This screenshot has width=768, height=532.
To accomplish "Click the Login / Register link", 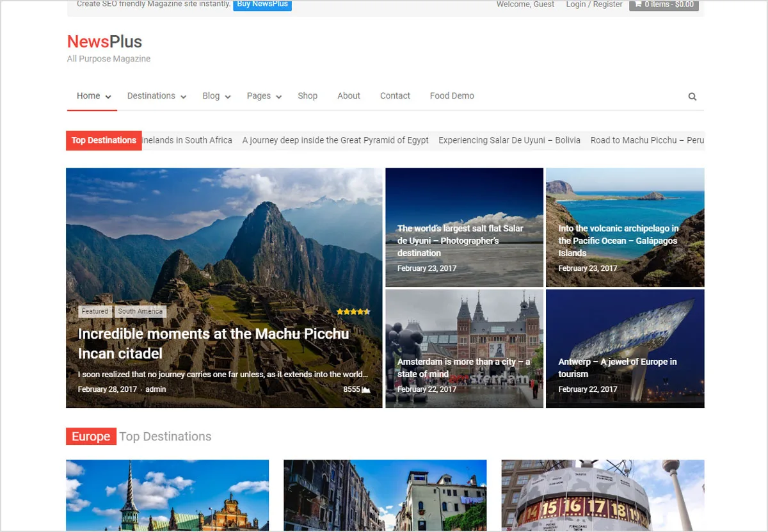I will [594, 4].
